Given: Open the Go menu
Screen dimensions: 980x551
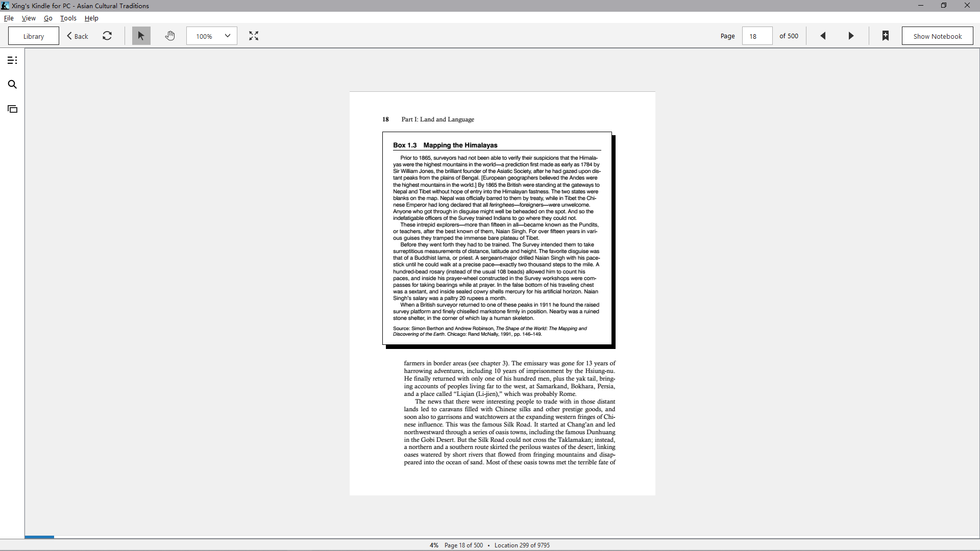Looking at the screenshot, I should tap(48, 18).
